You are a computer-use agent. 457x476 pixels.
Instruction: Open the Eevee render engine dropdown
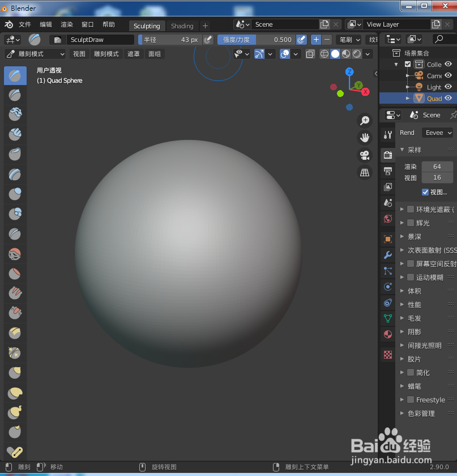point(437,132)
